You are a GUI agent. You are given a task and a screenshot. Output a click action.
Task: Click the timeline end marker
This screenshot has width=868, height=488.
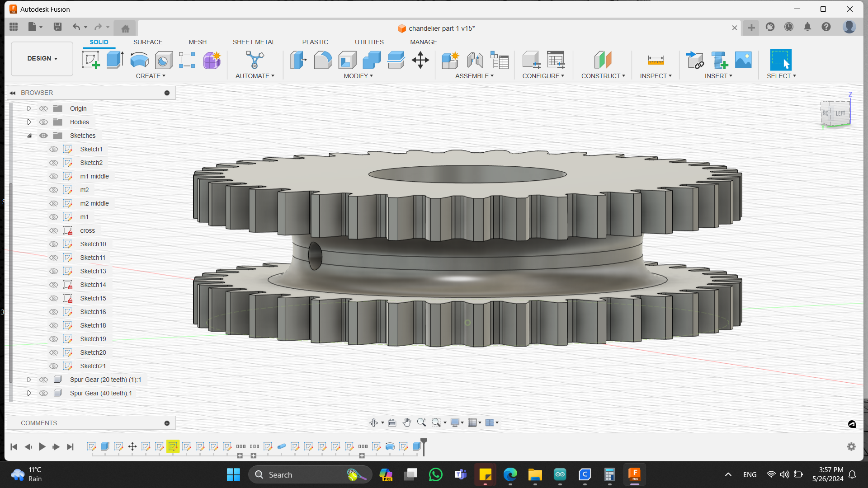[x=424, y=446]
